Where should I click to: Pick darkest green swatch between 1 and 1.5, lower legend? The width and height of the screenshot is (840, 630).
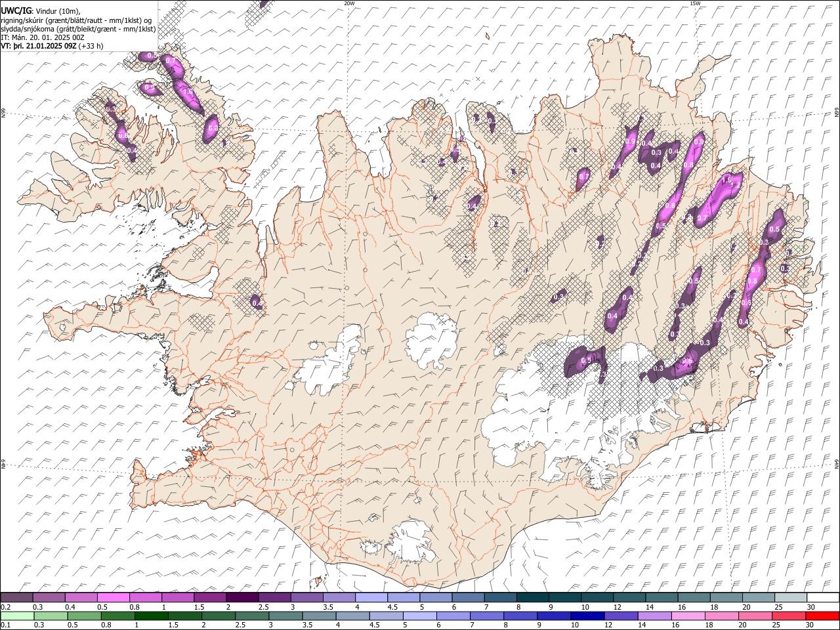click(152, 616)
